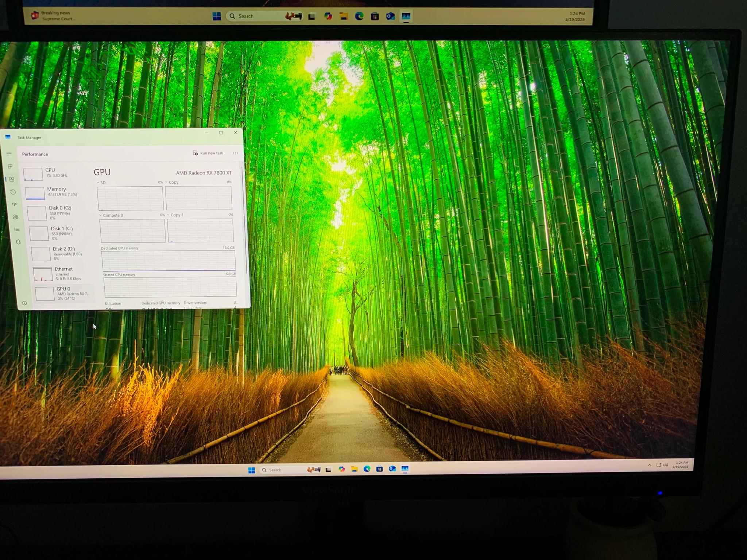
Task: Open volume speaker tray icon
Action: 666,465
